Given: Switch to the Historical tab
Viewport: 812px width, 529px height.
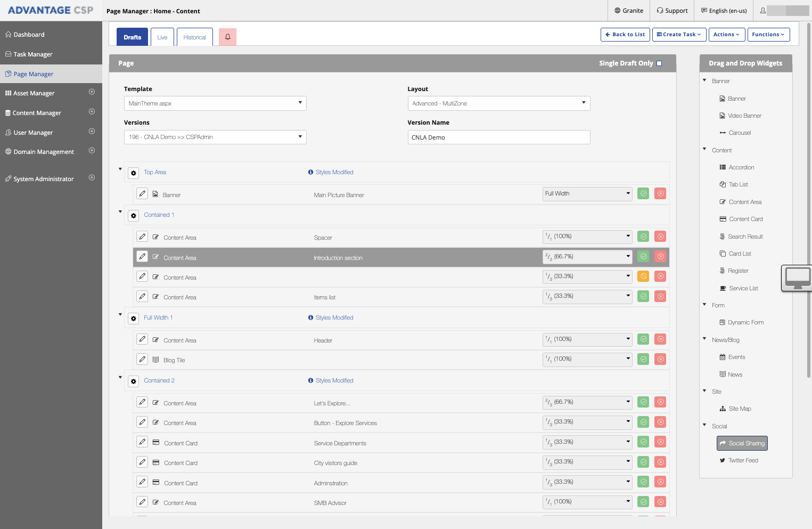Looking at the screenshot, I should point(195,37).
